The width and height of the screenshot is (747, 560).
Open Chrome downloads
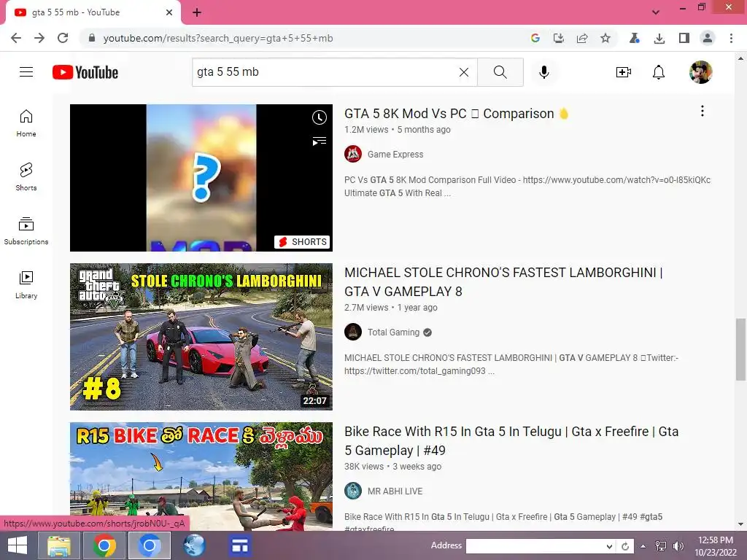click(x=659, y=38)
